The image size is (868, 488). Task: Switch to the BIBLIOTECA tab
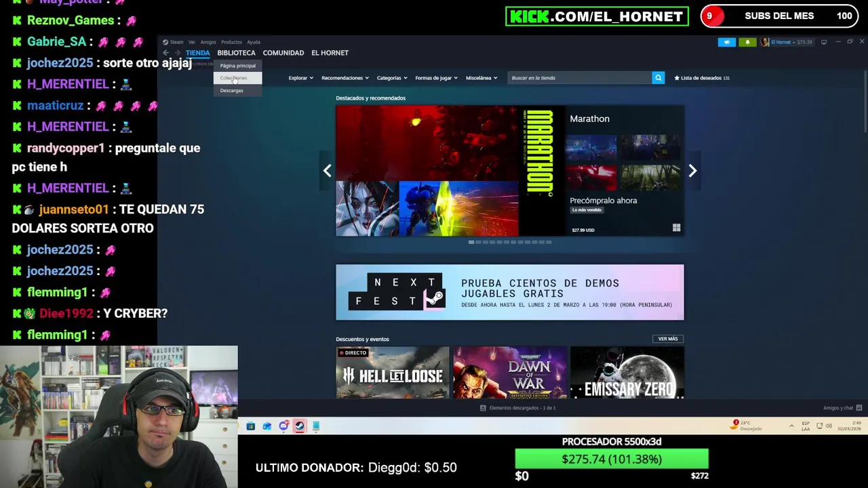point(236,53)
